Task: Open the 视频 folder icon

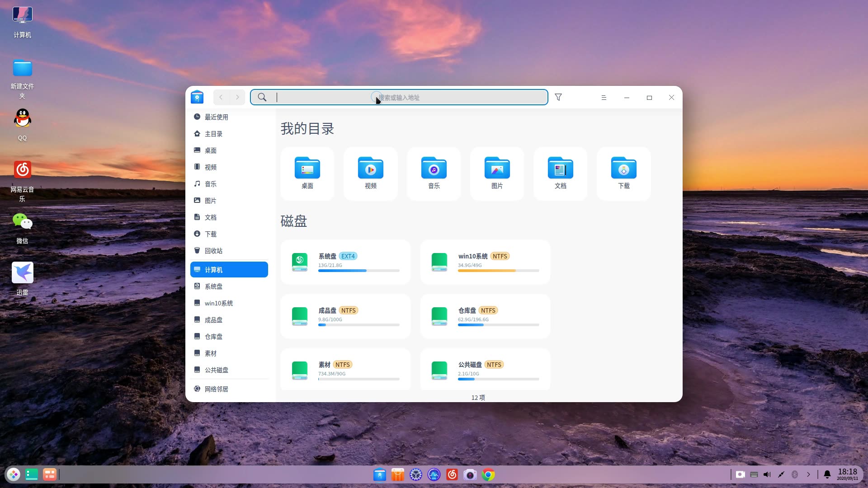Action: [371, 169]
